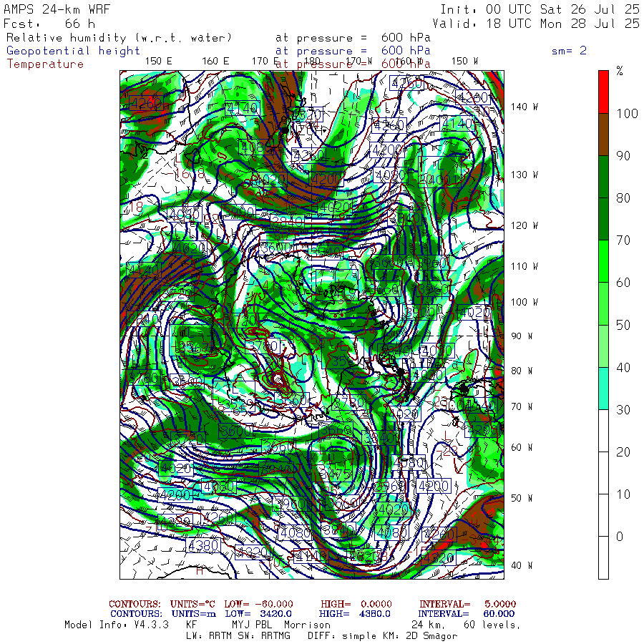644x644 pixels.
Task: Click the 'LOW= -60.000' legend value
Action: (x=259, y=604)
